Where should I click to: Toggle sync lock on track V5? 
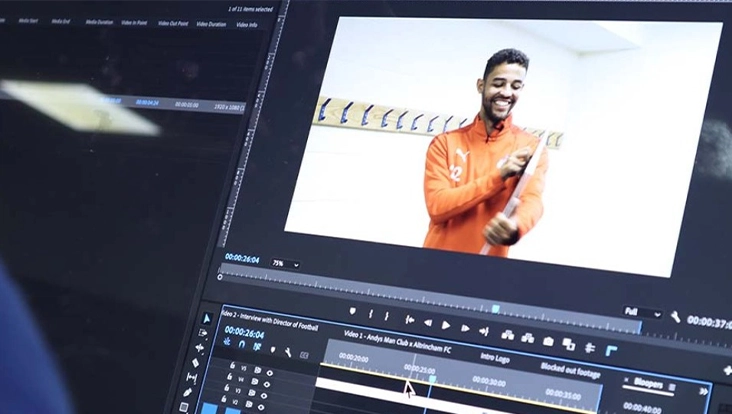click(257, 370)
